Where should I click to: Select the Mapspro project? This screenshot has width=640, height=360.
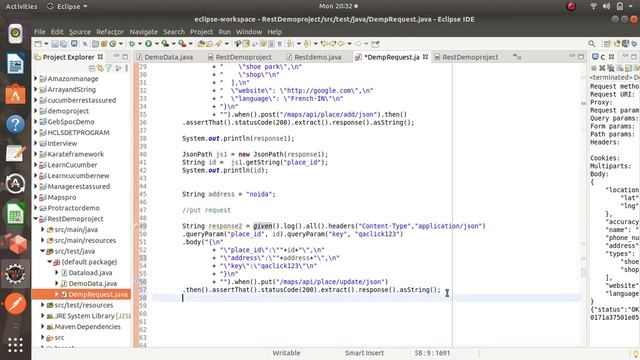(x=61, y=197)
